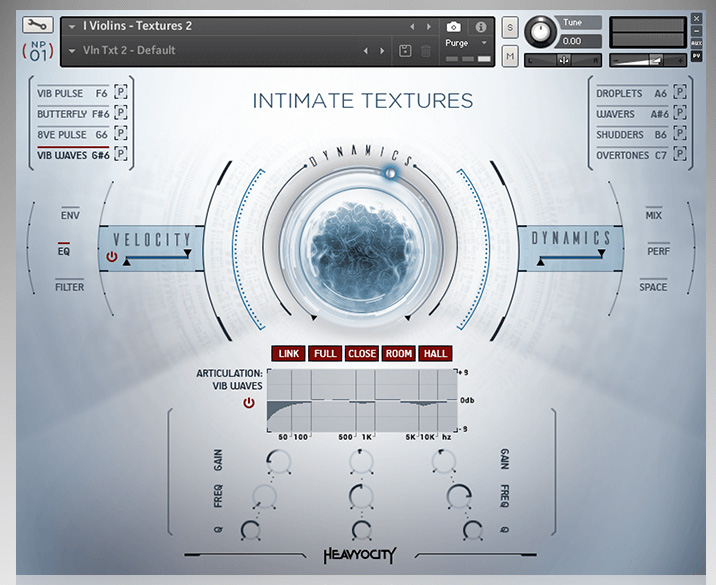Click the P purge icon next to 8VE PULSE

coord(121,133)
